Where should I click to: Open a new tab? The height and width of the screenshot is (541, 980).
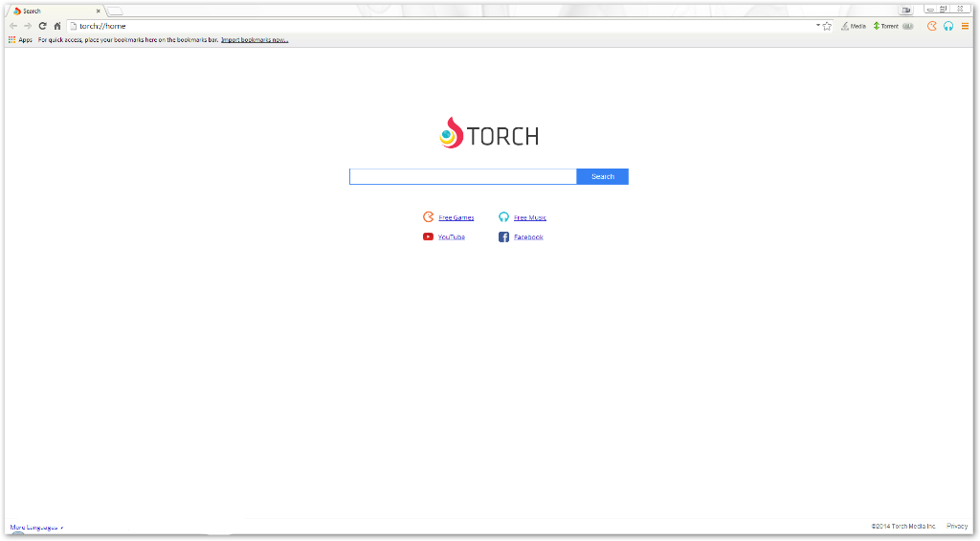pyautogui.click(x=115, y=11)
